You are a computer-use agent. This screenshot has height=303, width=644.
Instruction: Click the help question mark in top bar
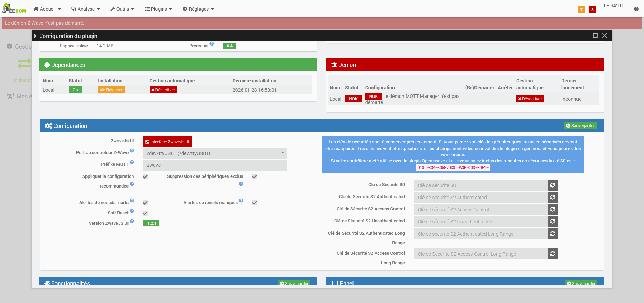(x=636, y=9)
